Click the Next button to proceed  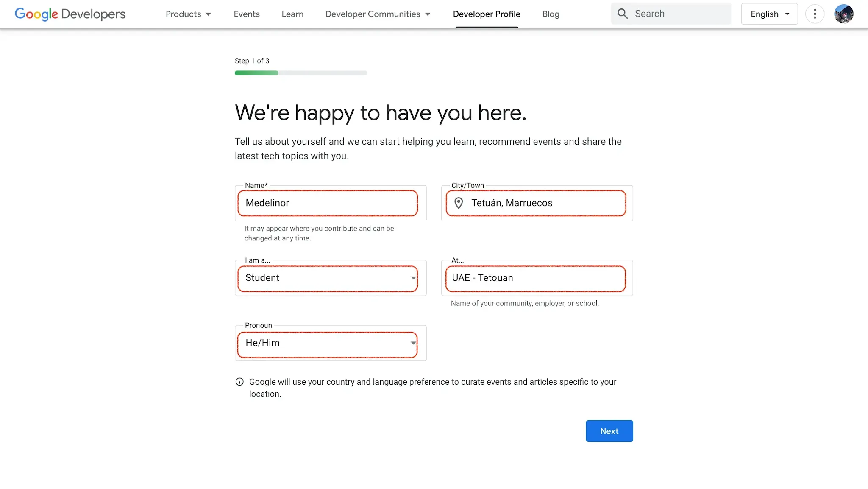coord(609,431)
